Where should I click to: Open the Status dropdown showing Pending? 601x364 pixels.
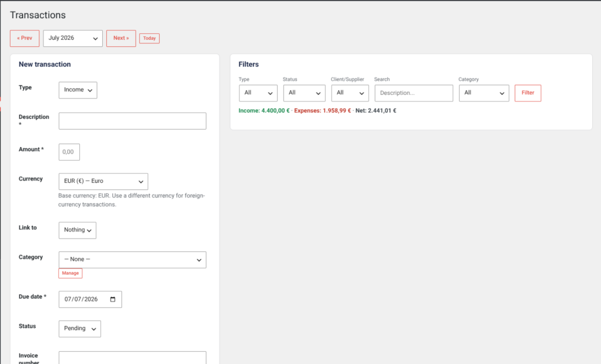click(80, 329)
